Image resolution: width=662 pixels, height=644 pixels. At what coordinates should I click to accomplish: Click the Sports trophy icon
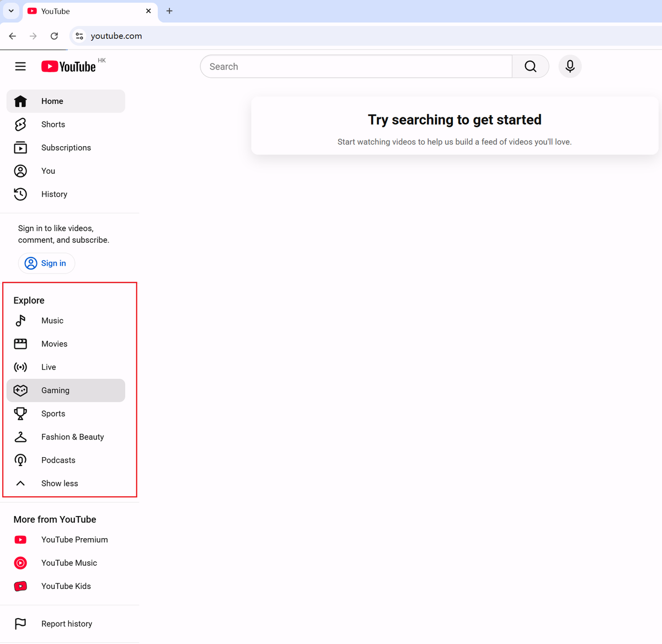[20, 414]
